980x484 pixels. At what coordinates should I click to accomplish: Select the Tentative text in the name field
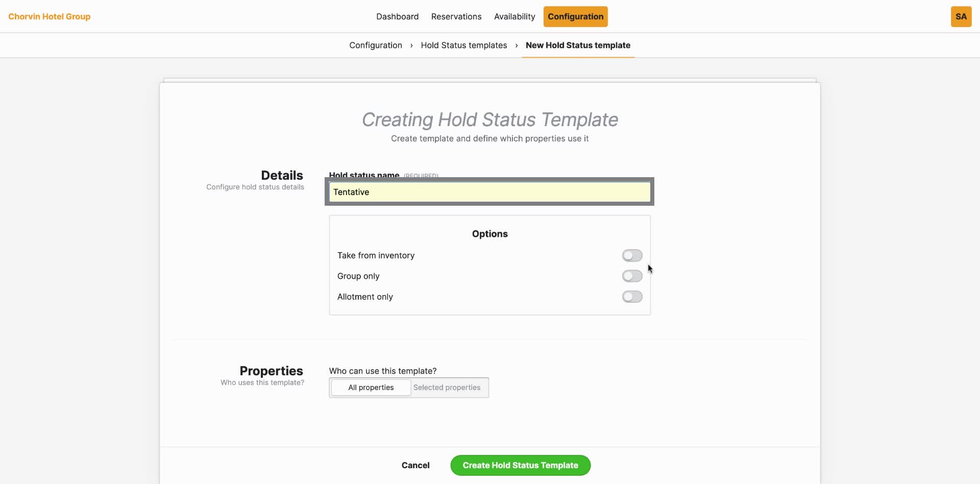351,192
